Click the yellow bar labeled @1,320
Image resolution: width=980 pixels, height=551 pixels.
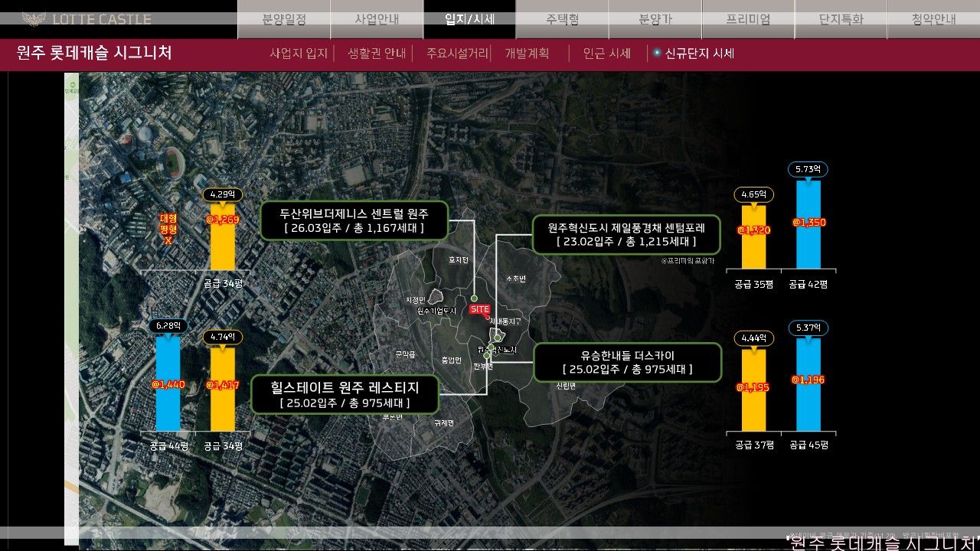click(753, 237)
